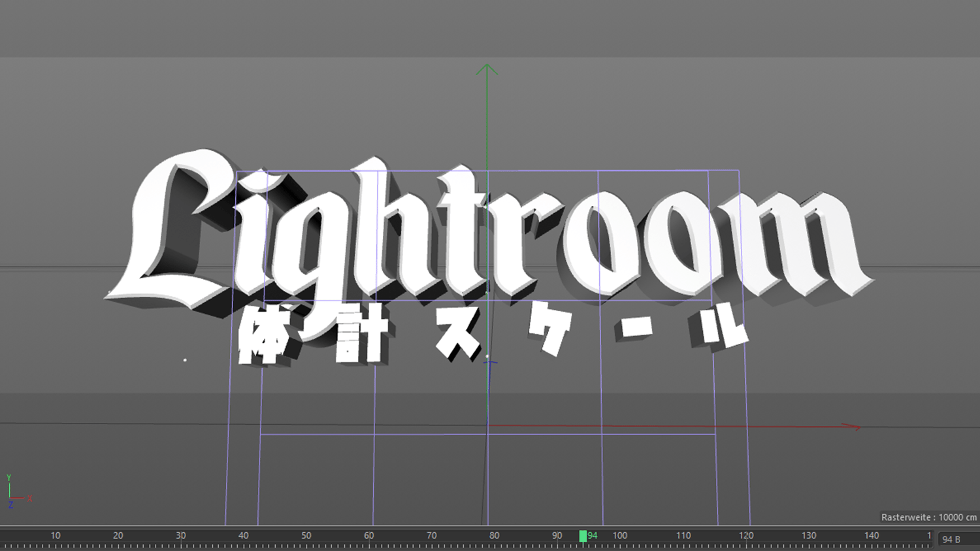Jump to frame 90 on timeline ruler
This screenshot has width=980, height=551.
click(557, 535)
